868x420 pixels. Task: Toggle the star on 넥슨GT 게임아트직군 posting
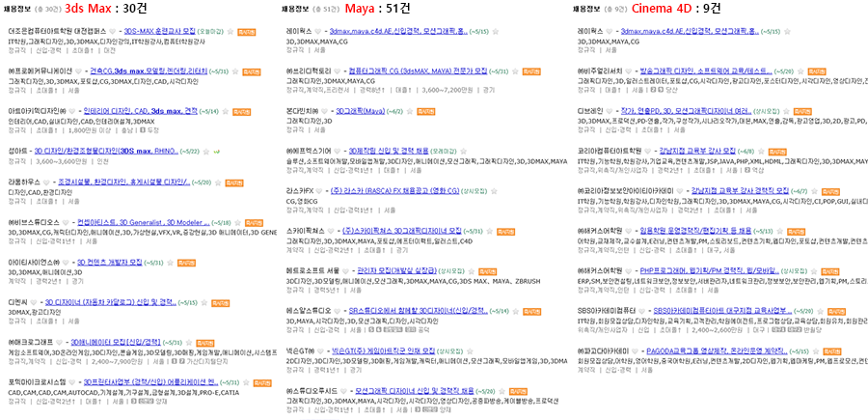[471, 350]
